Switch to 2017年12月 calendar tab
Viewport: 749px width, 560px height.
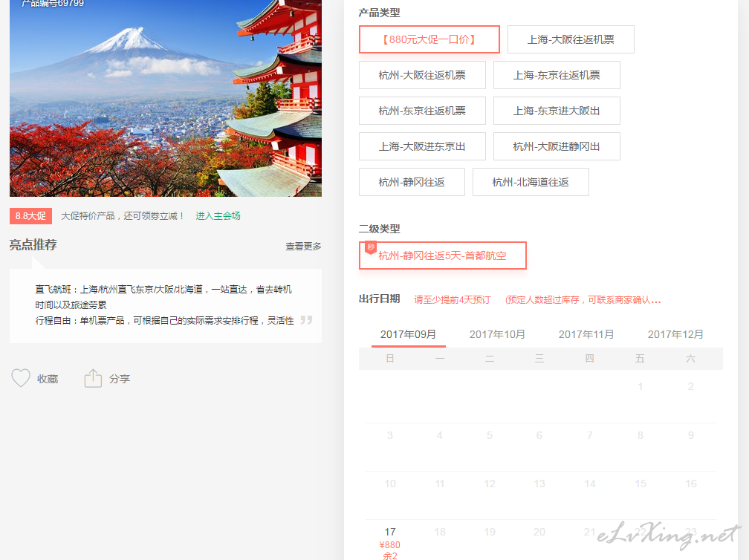coord(675,334)
